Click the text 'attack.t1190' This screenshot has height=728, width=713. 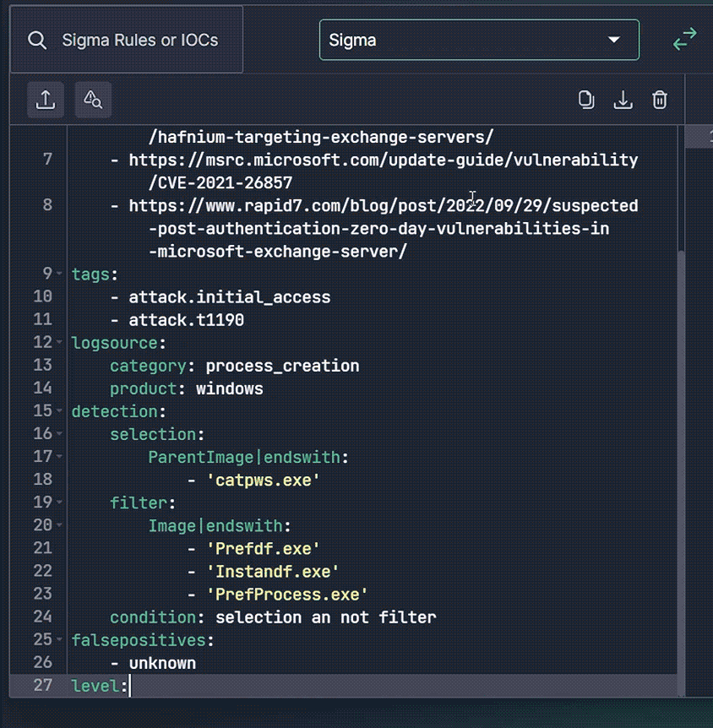tap(186, 320)
